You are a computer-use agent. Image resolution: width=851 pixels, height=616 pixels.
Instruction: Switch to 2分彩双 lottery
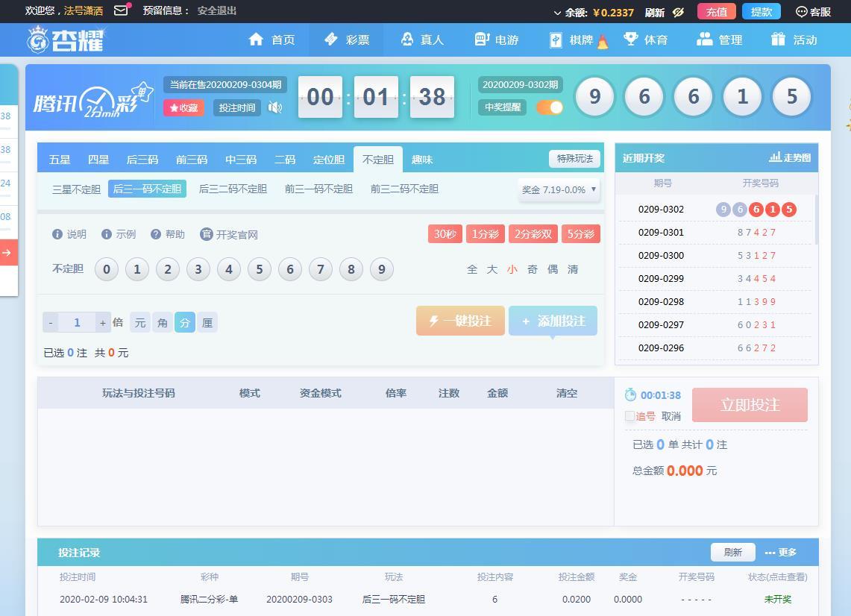[x=533, y=234]
